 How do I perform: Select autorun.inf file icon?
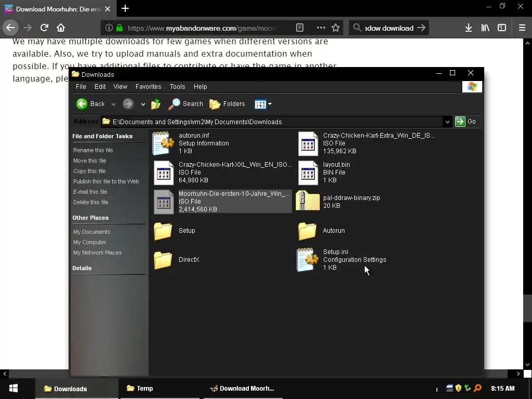pos(163,143)
